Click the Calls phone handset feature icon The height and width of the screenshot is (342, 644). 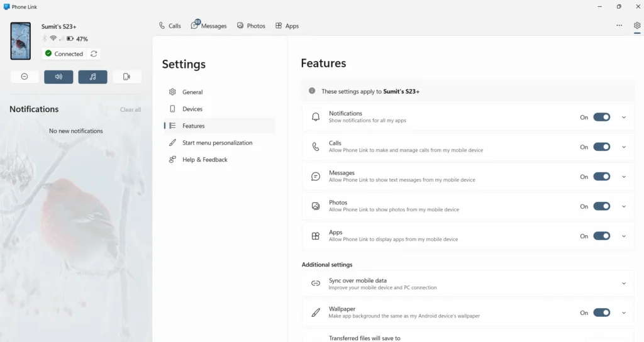[316, 146]
